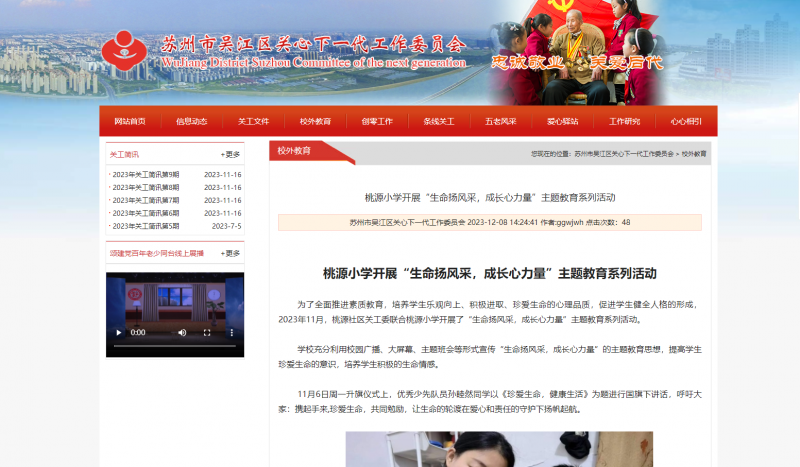Open 2023年关工简讯第5期 article
800x467 pixels.
[x=146, y=226]
